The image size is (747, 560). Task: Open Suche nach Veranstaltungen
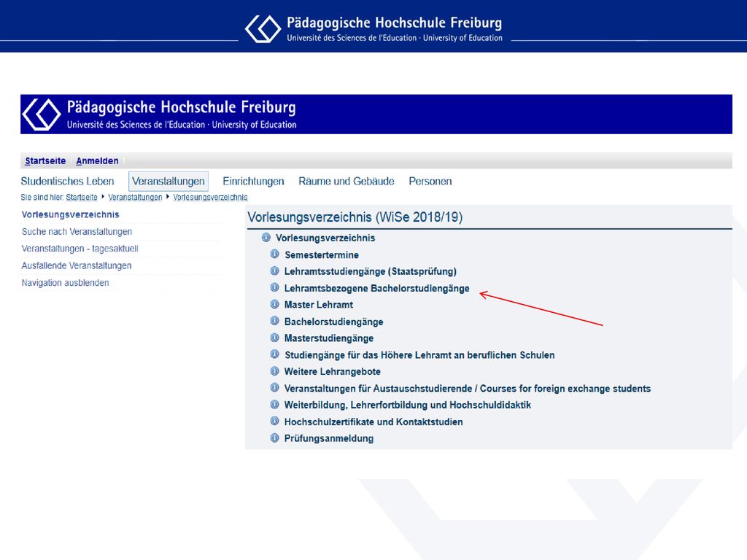(77, 232)
